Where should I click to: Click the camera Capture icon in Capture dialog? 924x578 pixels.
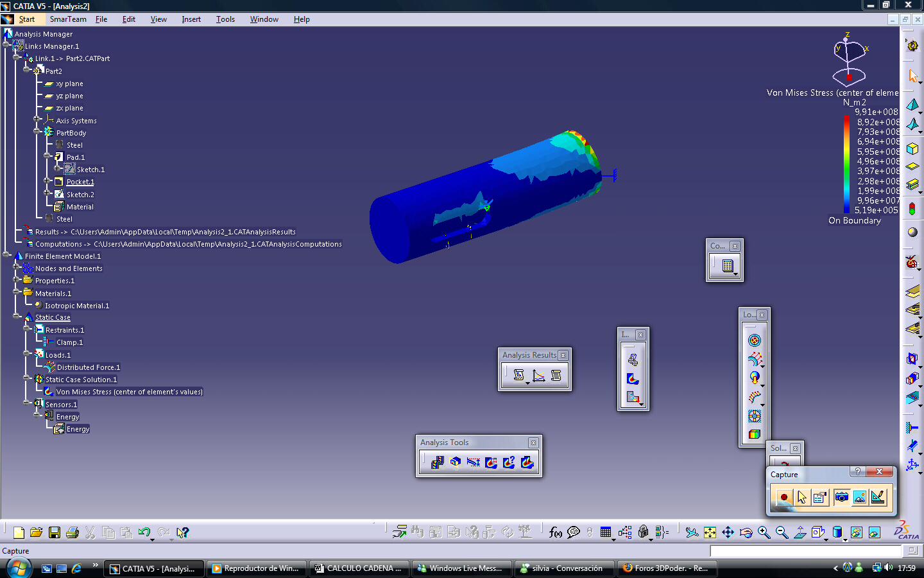[x=841, y=497]
